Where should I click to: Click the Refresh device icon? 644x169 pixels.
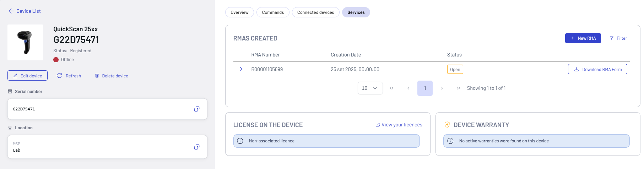coord(59,76)
